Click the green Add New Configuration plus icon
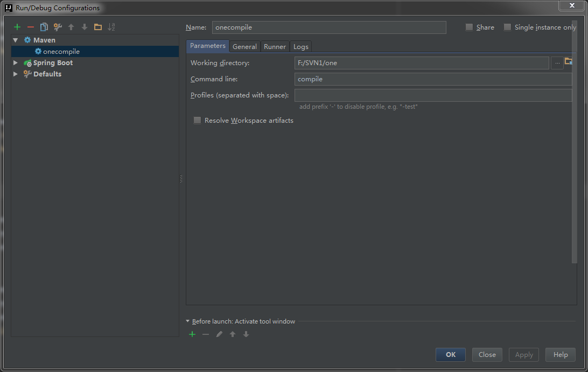This screenshot has width=588, height=372. point(17,27)
